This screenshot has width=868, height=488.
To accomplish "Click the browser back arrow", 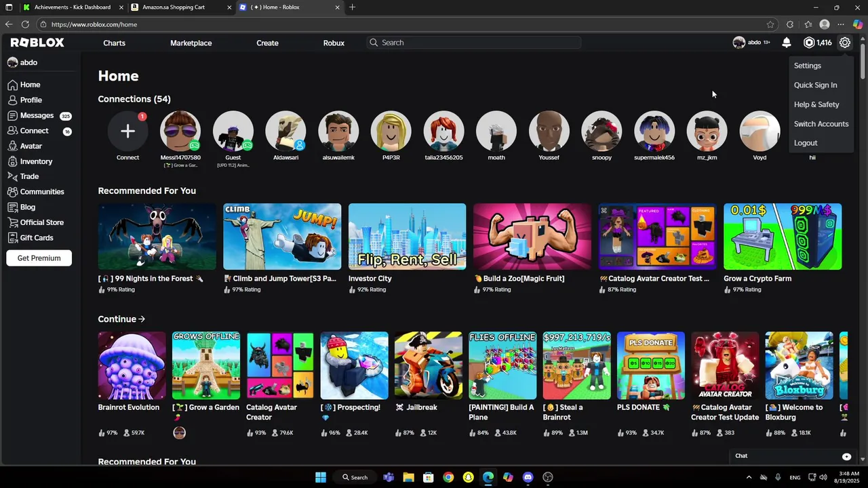I will tap(9, 24).
